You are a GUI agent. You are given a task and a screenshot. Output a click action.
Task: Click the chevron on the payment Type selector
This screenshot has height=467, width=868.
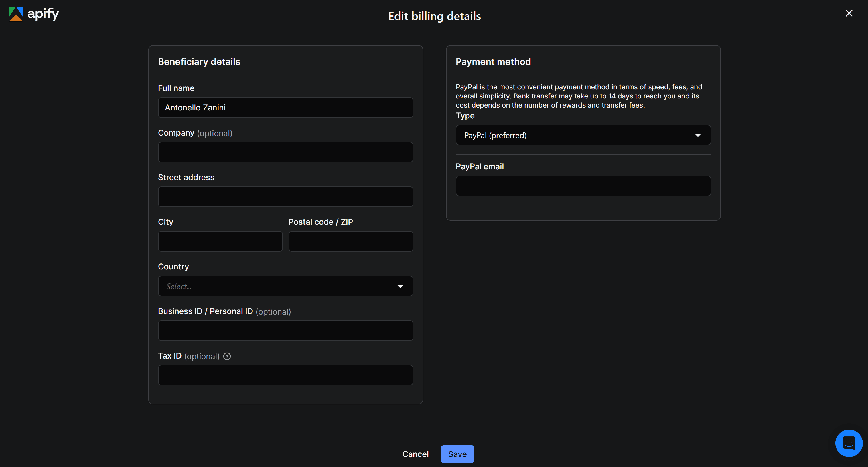698,135
